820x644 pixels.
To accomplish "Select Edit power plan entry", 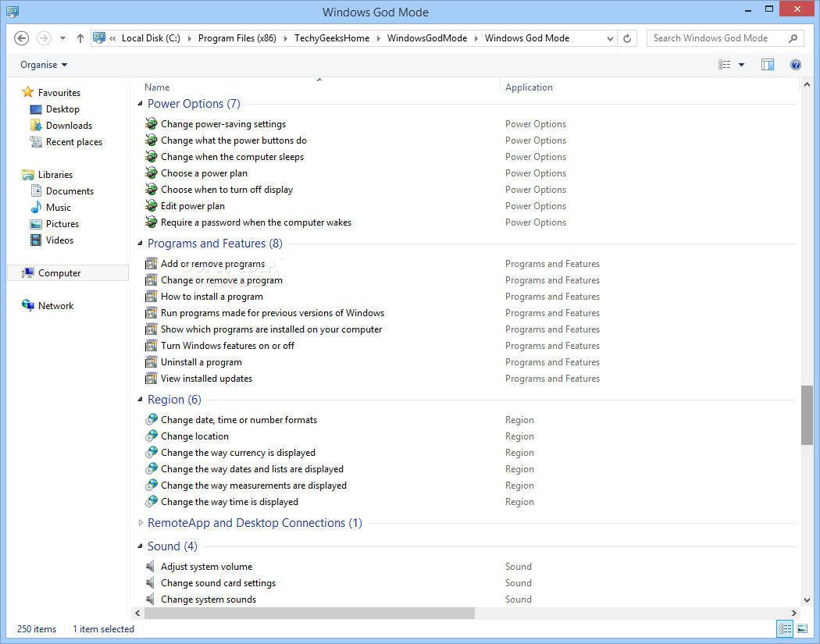I will [192, 206].
